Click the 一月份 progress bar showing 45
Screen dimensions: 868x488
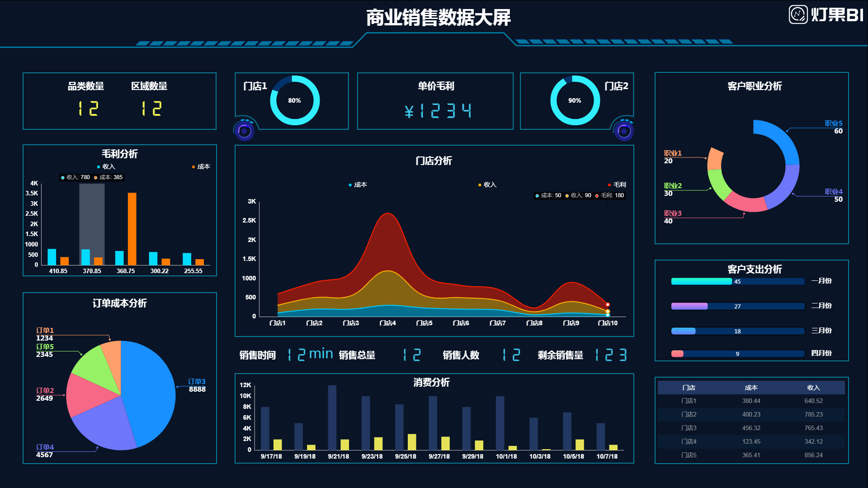tap(738, 281)
